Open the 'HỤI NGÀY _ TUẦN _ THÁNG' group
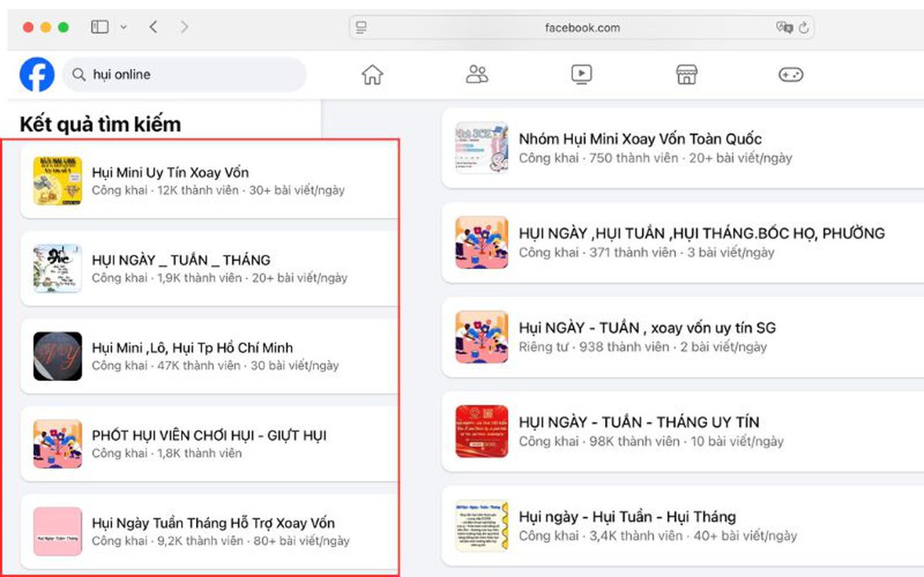 pyautogui.click(x=181, y=260)
